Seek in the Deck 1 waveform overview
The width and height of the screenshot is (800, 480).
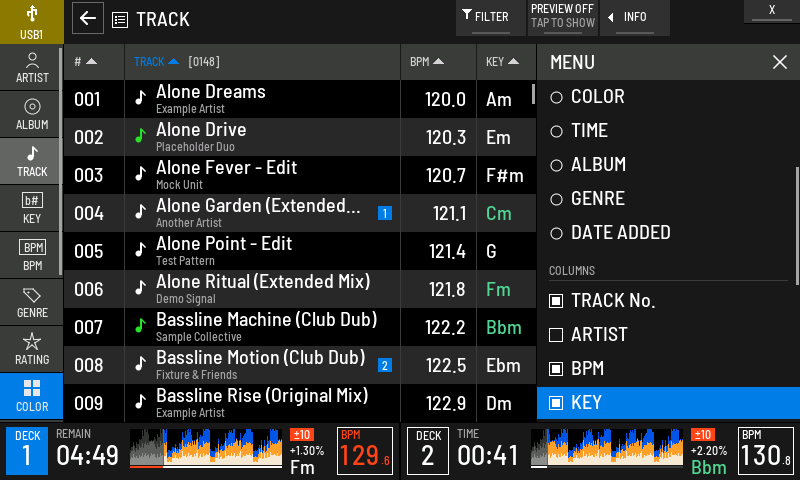(206, 448)
